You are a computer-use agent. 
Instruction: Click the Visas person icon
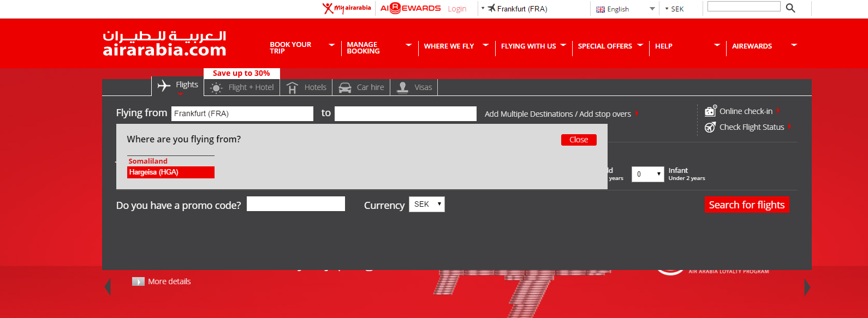coord(402,87)
